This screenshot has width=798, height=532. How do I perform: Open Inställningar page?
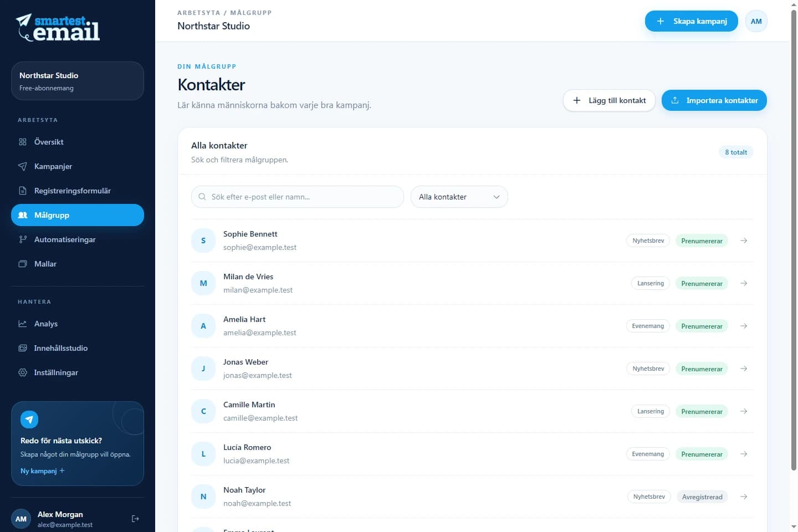pyautogui.click(x=78, y=372)
